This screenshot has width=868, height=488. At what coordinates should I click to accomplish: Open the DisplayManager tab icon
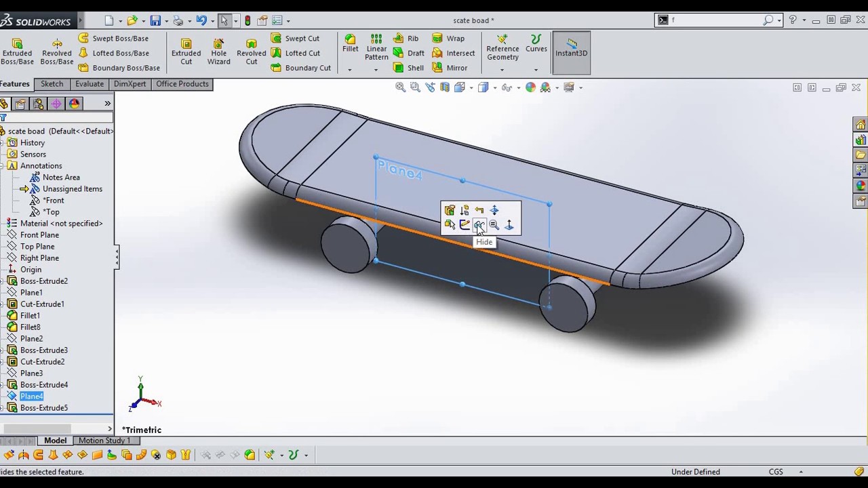click(74, 104)
